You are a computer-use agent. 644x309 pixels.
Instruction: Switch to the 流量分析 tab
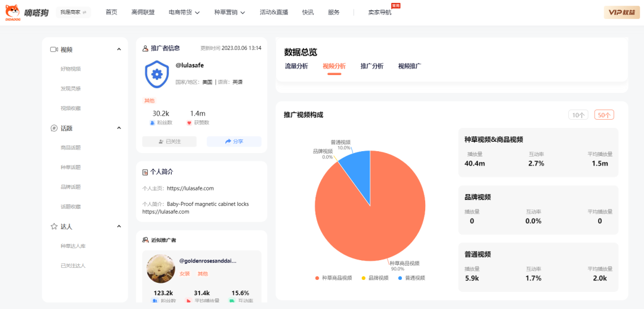(x=296, y=66)
